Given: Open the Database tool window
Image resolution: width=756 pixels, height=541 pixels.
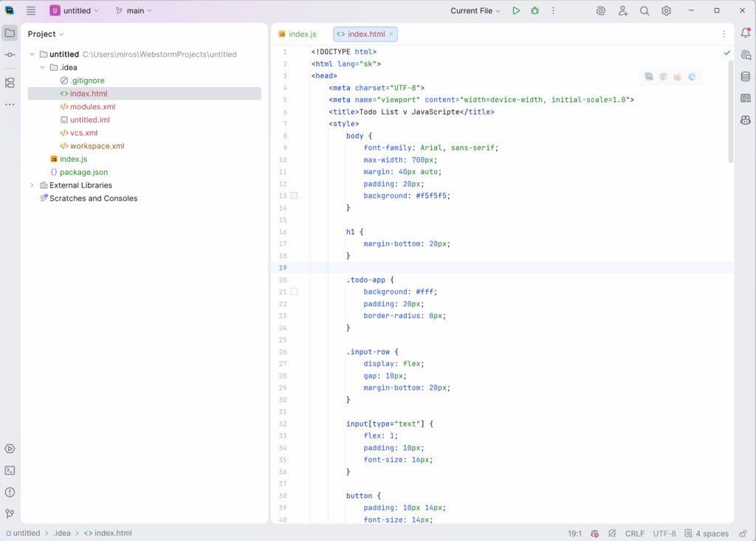Looking at the screenshot, I should click(746, 77).
